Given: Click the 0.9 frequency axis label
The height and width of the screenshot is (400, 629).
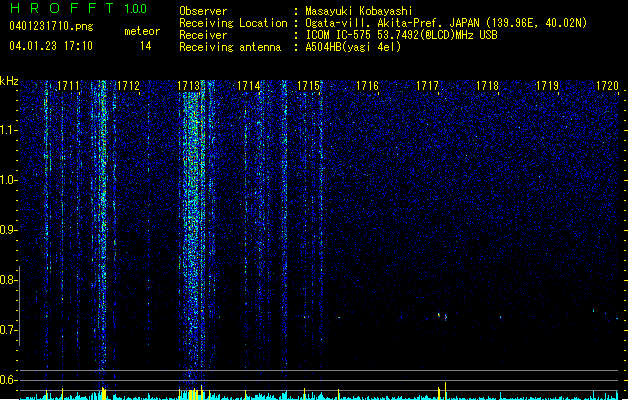Looking at the screenshot, I should click(x=8, y=230).
